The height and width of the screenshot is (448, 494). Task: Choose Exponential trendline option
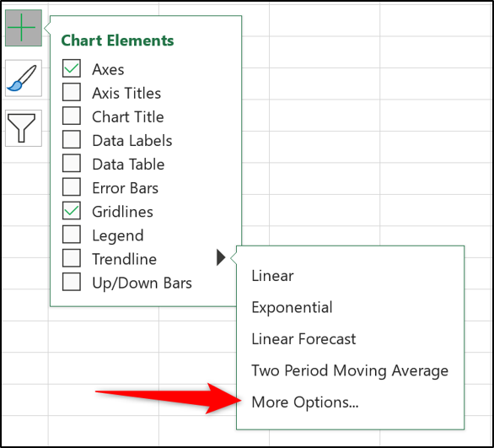[292, 307]
